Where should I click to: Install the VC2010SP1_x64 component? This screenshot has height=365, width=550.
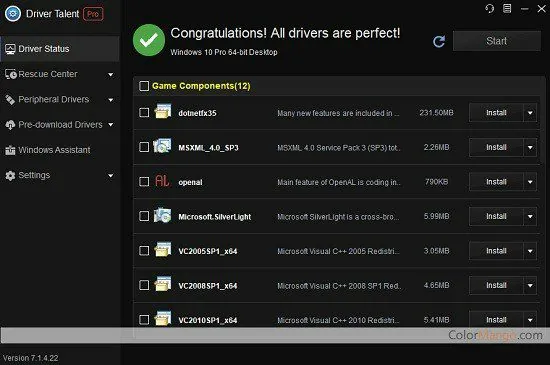point(496,320)
